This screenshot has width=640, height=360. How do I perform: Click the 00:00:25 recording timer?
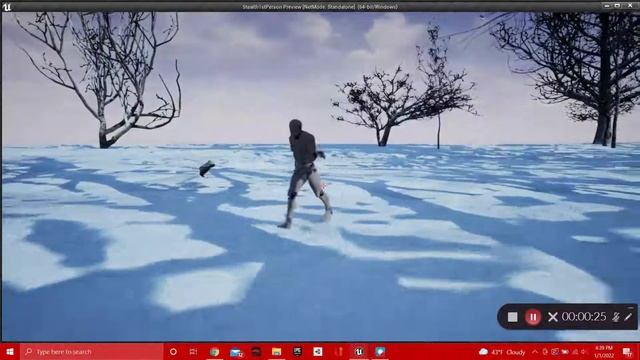click(584, 317)
